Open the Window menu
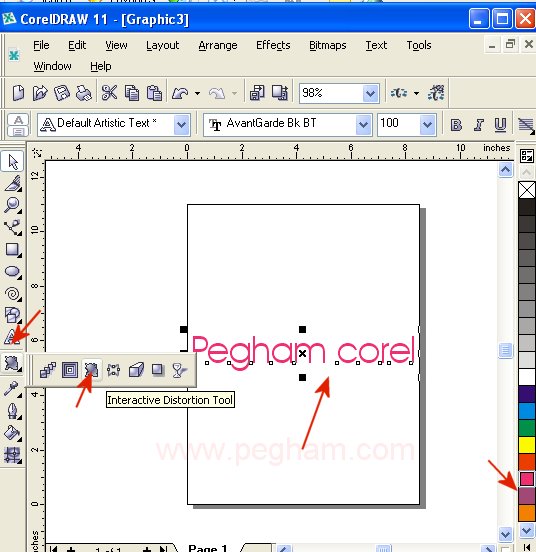 tap(52, 66)
